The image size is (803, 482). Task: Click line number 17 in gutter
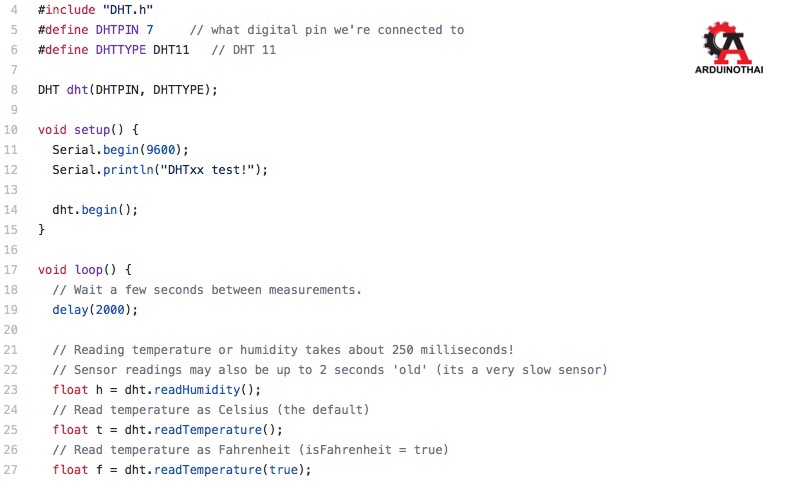tap(11, 269)
